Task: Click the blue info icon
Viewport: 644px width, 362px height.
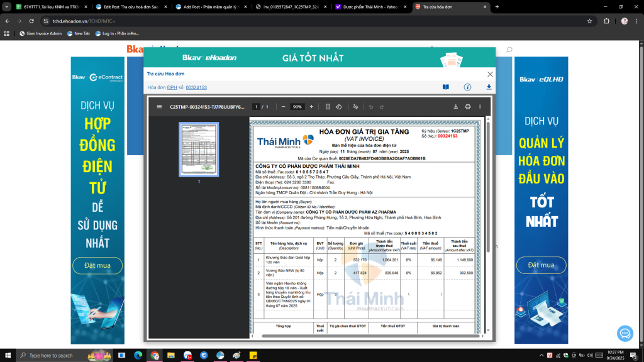Action: [x=467, y=87]
